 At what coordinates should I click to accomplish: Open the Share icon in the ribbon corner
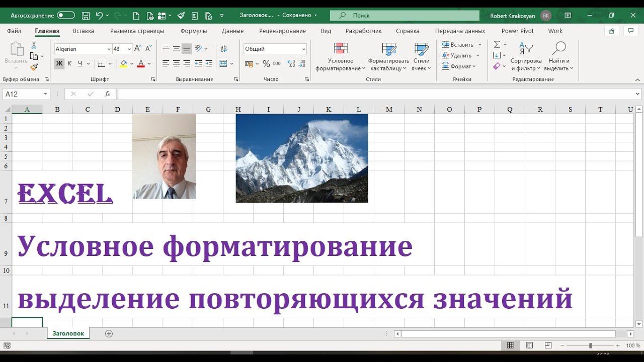coord(612,31)
